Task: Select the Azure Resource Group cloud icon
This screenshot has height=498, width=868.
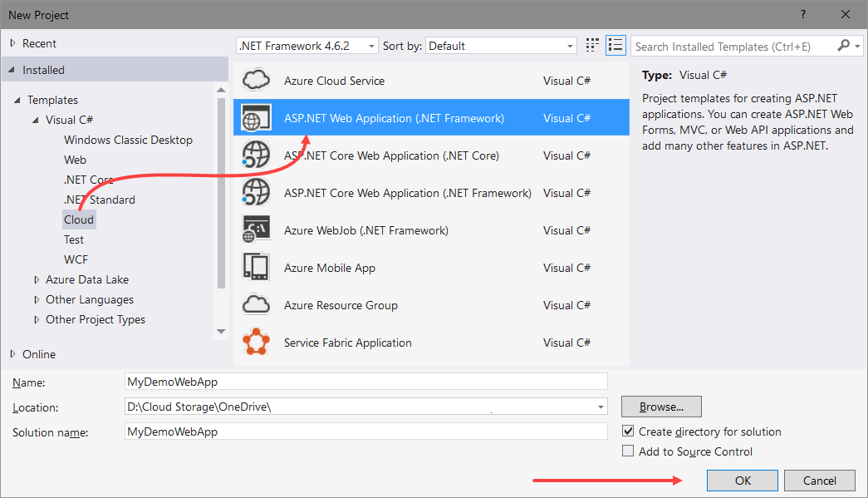Action: tap(256, 304)
